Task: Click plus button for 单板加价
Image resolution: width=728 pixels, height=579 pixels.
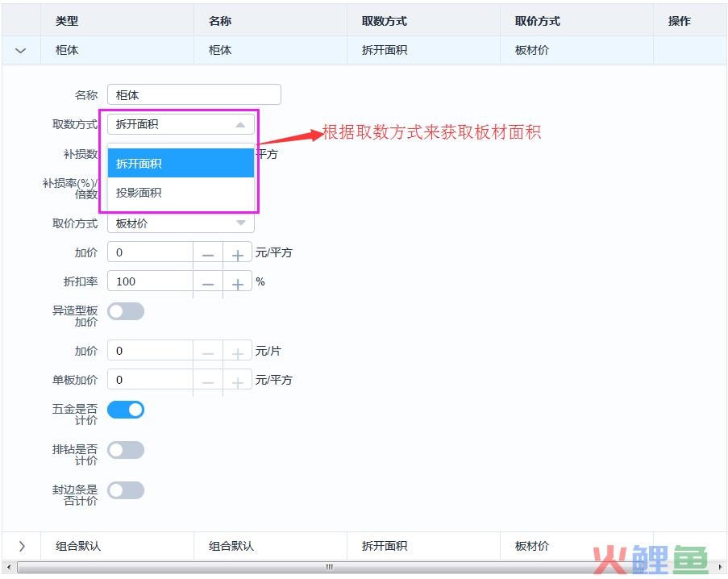Action: pyautogui.click(x=238, y=382)
